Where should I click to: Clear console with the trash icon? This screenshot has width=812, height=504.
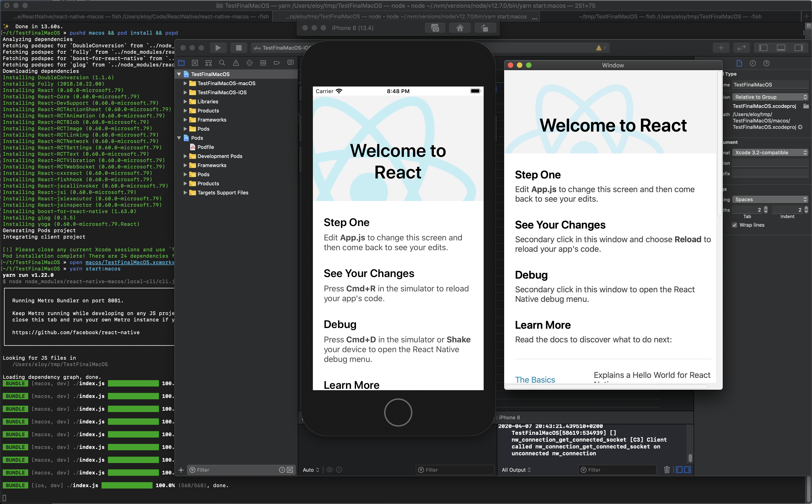[x=667, y=470]
